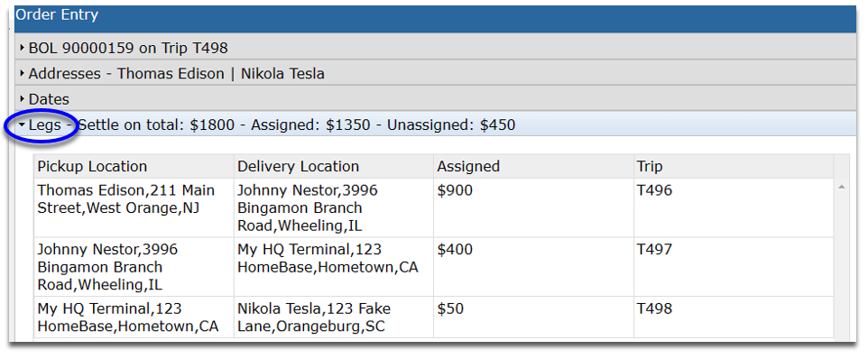This screenshot has width=868, height=359.
Task: Click trip T498 cell
Action: point(734,317)
